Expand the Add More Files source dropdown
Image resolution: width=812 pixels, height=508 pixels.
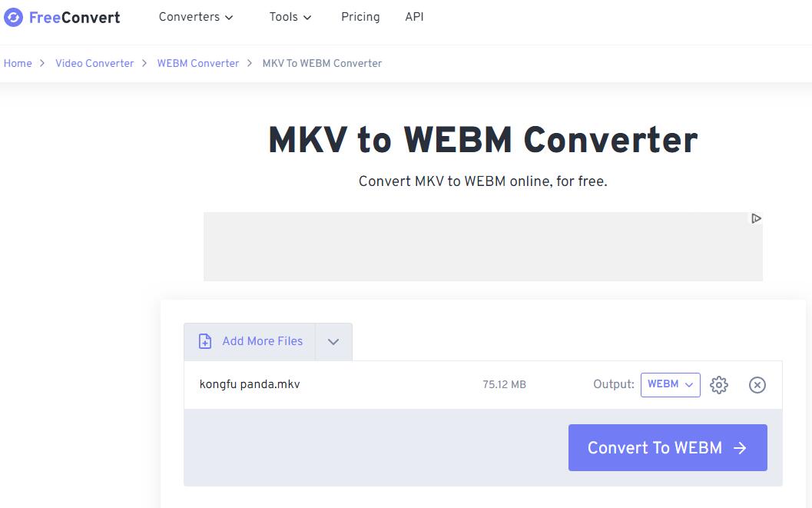333,342
